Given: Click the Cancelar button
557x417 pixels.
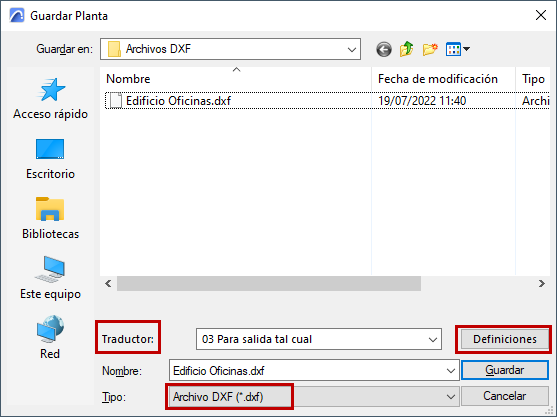Looking at the screenshot, I should pos(504,396).
